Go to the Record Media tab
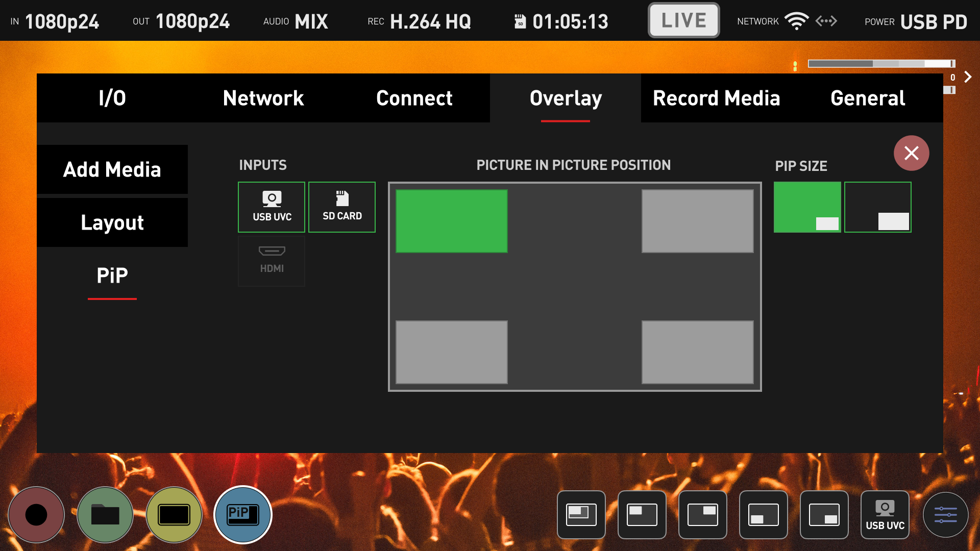The width and height of the screenshot is (980, 551). [x=717, y=98]
